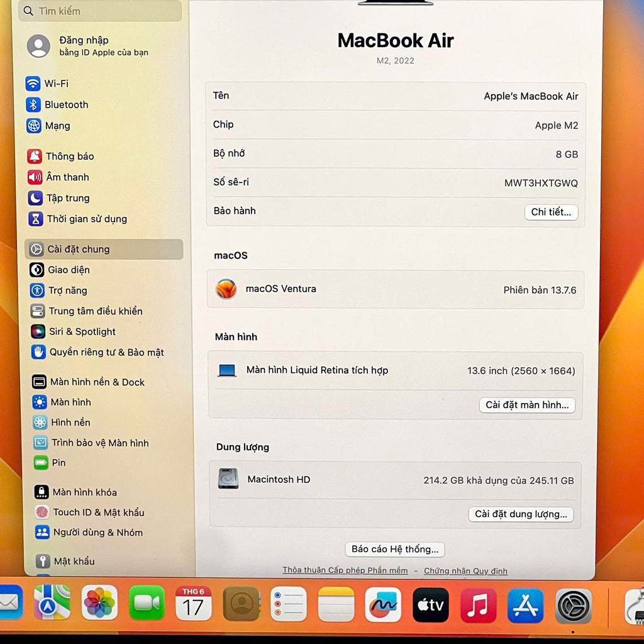Viewport: 644px width, 644px height.
Task: Click the Cài đặt dung lượng… button
Action: (x=521, y=514)
